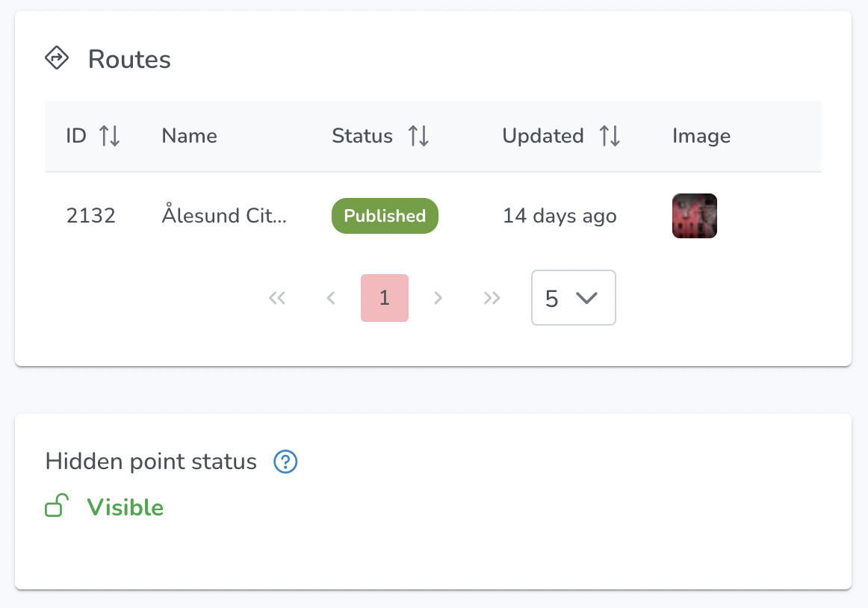Toggle the Visible hidden point status

[x=125, y=507]
